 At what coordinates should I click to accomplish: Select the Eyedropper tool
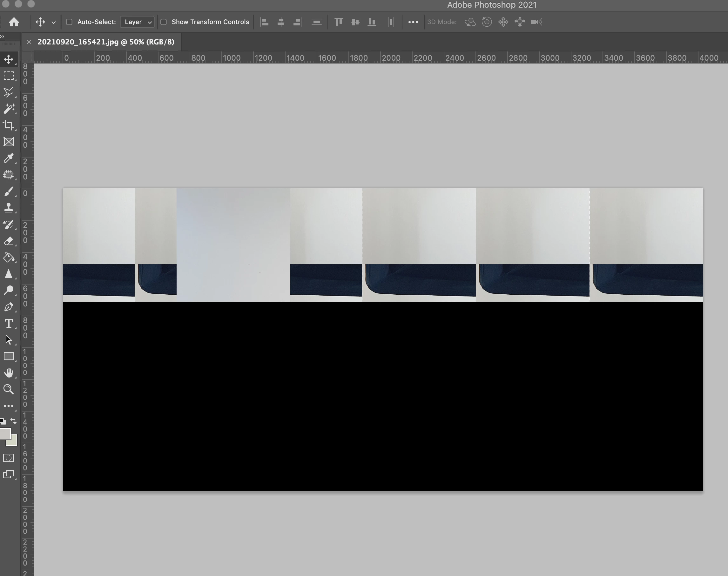(9, 158)
